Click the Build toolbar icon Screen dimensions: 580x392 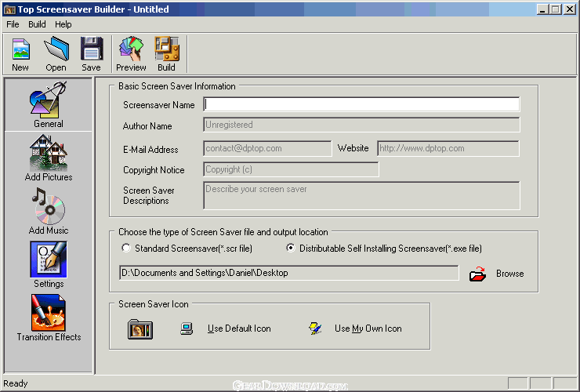(167, 49)
